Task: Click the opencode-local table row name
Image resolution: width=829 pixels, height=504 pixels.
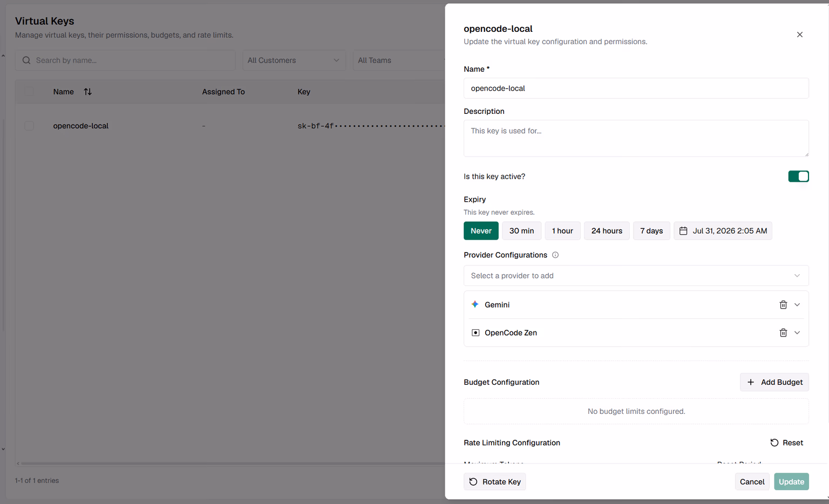Action: coord(81,126)
